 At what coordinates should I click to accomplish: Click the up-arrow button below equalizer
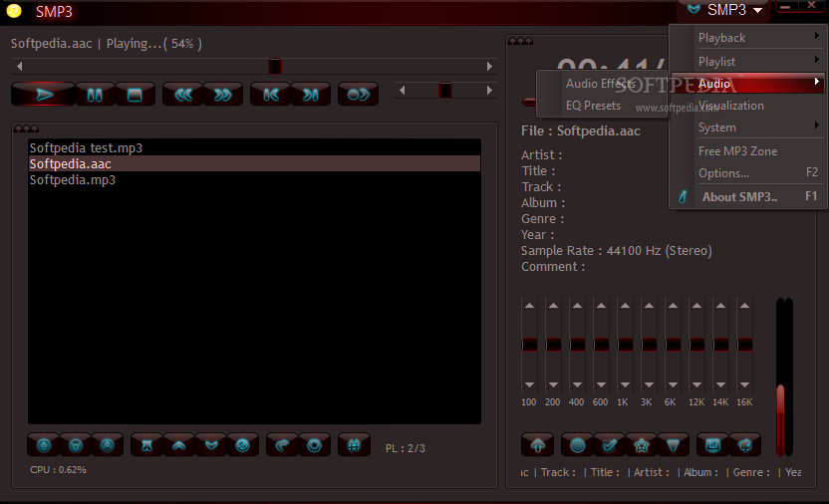(538, 445)
